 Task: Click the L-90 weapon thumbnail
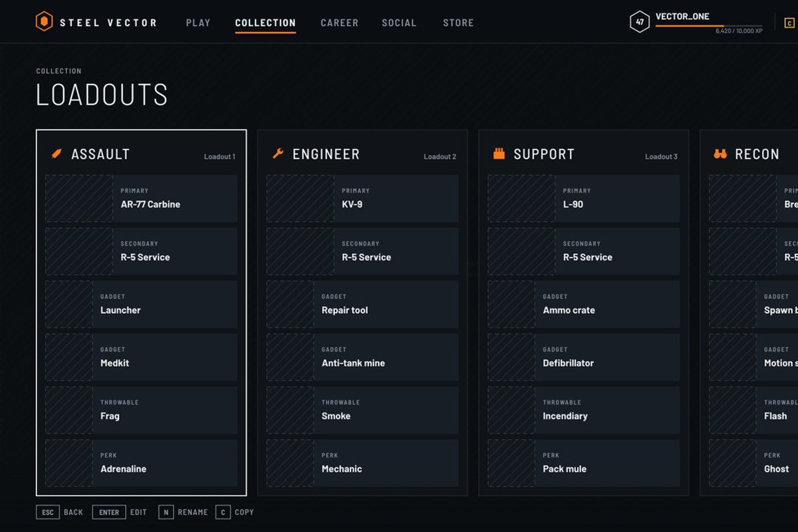click(522, 198)
